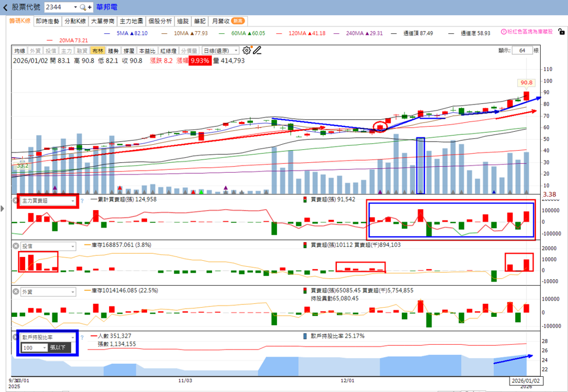Click the plus icon to add stock

coord(89,7)
